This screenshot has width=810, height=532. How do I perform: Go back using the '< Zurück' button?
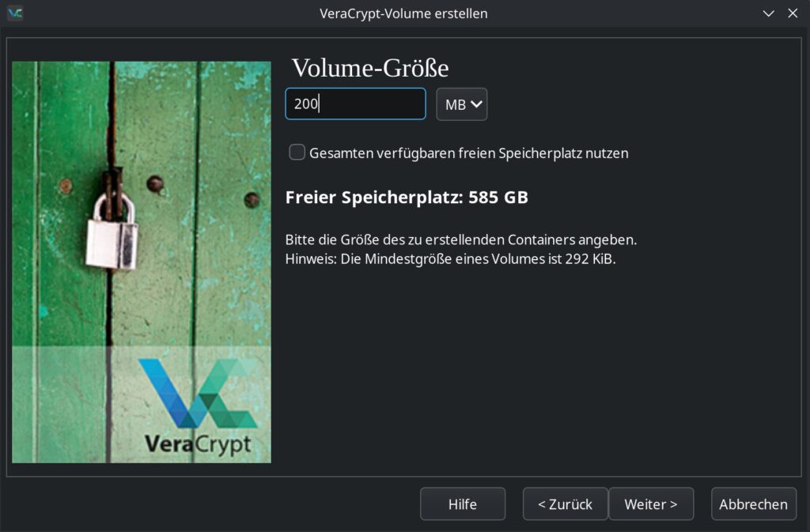coord(565,504)
